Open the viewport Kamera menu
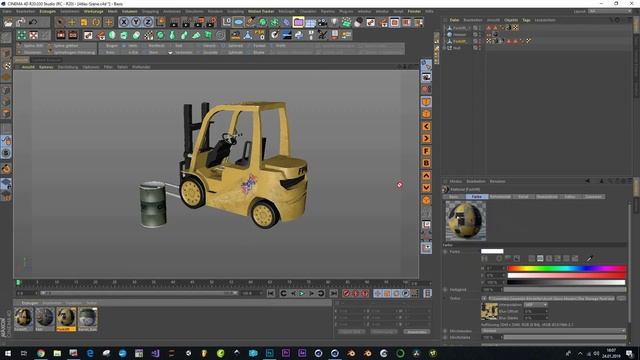 coord(46,67)
